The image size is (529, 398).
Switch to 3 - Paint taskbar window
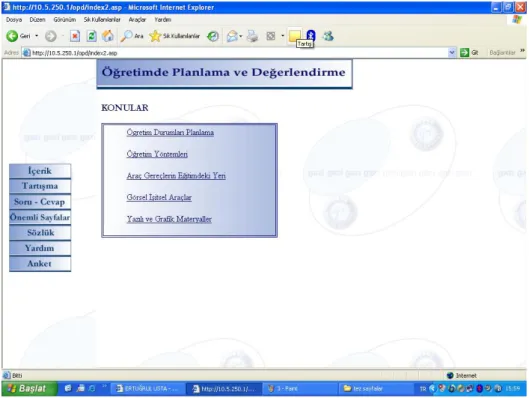point(299,389)
